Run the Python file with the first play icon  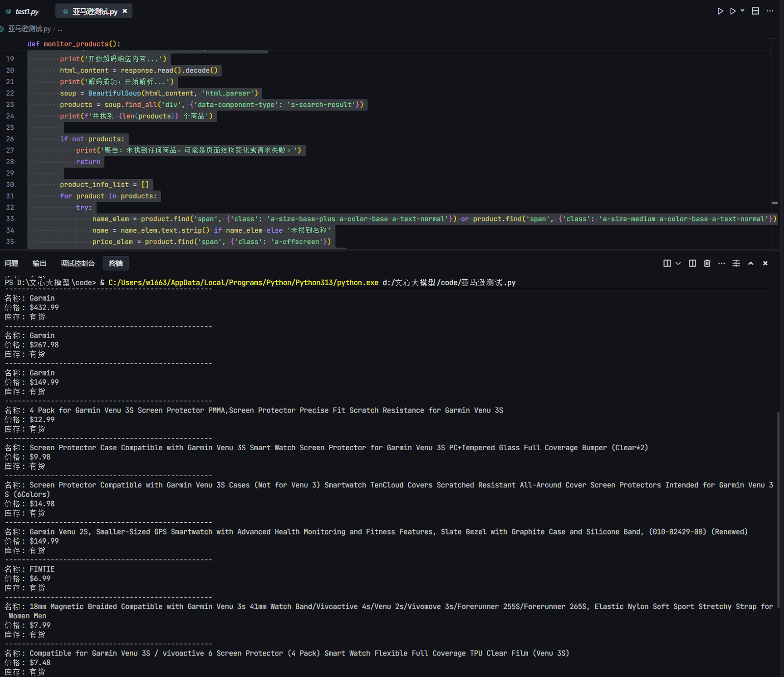click(x=720, y=11)
